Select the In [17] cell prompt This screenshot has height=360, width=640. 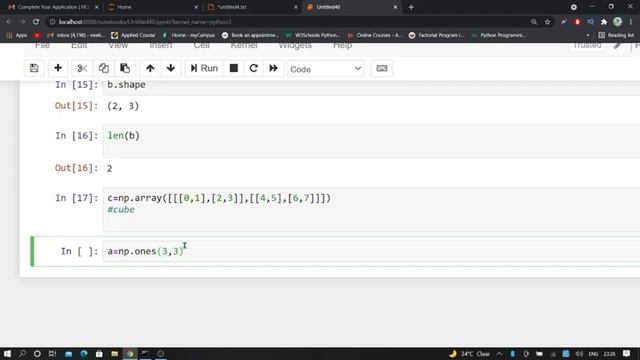tap(77, 198)
